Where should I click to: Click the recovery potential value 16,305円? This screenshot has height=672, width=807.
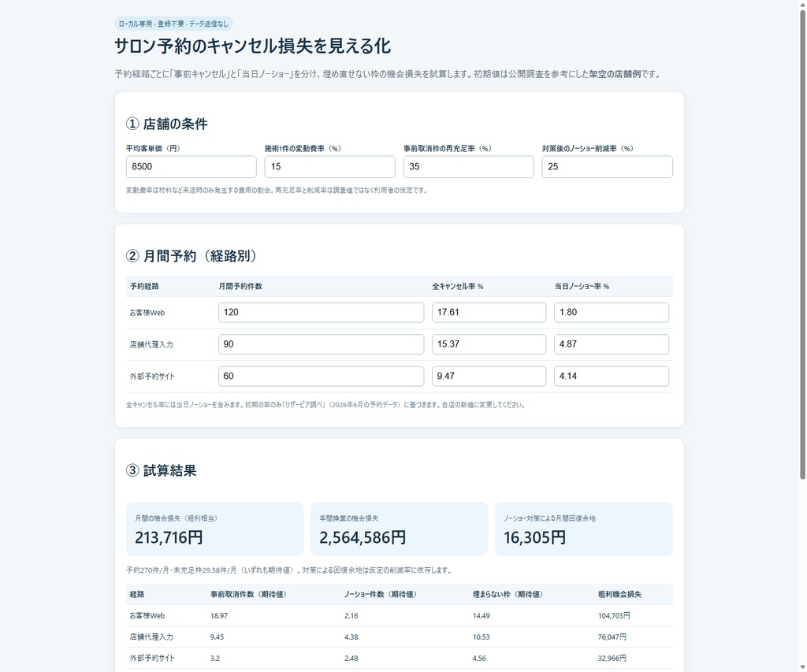[535, 538]
